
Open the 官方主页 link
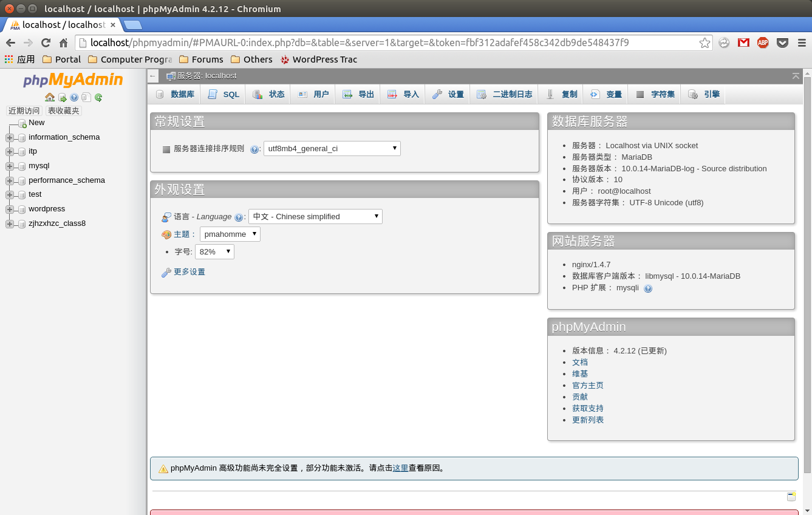point(588,386)
